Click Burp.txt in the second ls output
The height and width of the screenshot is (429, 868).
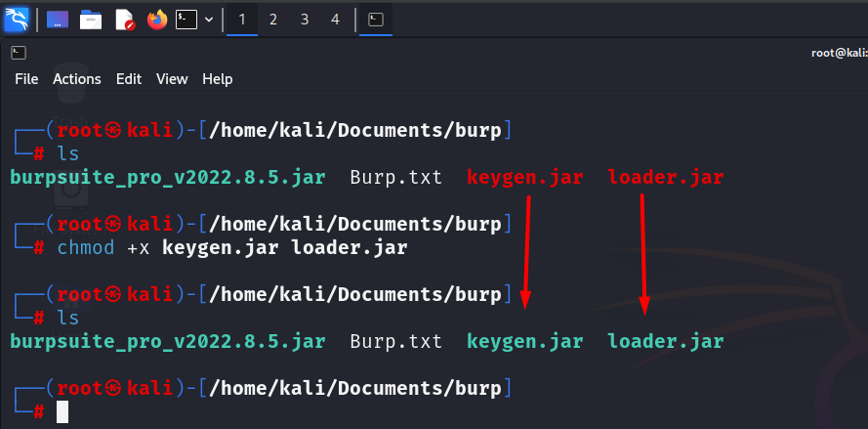click(x=396, y=341)
